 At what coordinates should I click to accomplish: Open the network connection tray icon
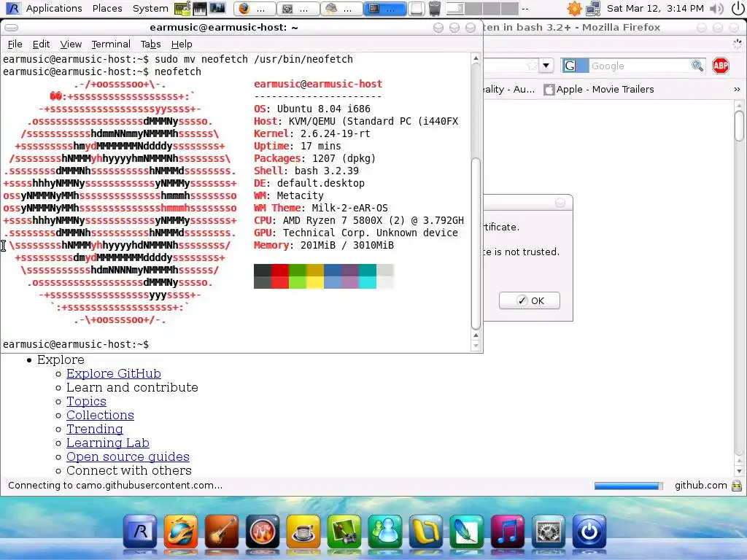[x=593, y=8]
